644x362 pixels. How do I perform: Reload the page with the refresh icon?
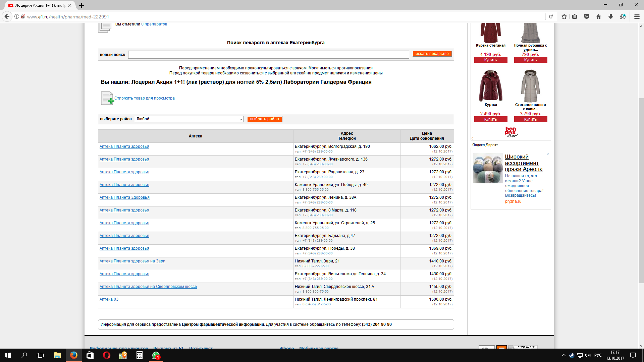point(551,16)
